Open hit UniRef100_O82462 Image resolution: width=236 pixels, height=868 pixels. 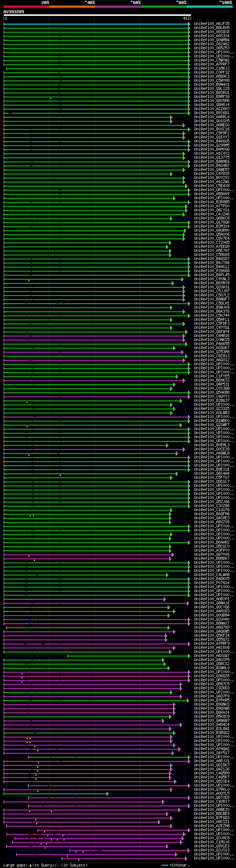click(212, 44)
